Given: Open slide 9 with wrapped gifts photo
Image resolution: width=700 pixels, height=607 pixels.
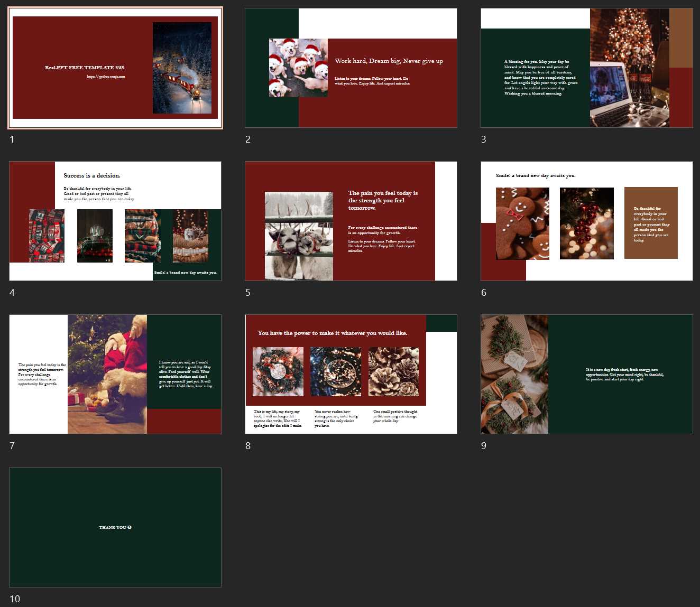Looking at the screenshot, I should [587, 374].
